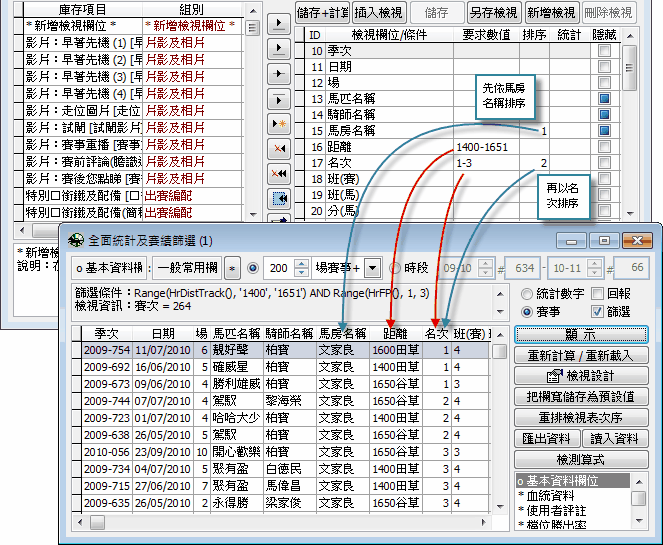The image size is (663, 545).
Task: Click the stepper next to the 09-10 field
Action: click(485, 268)
